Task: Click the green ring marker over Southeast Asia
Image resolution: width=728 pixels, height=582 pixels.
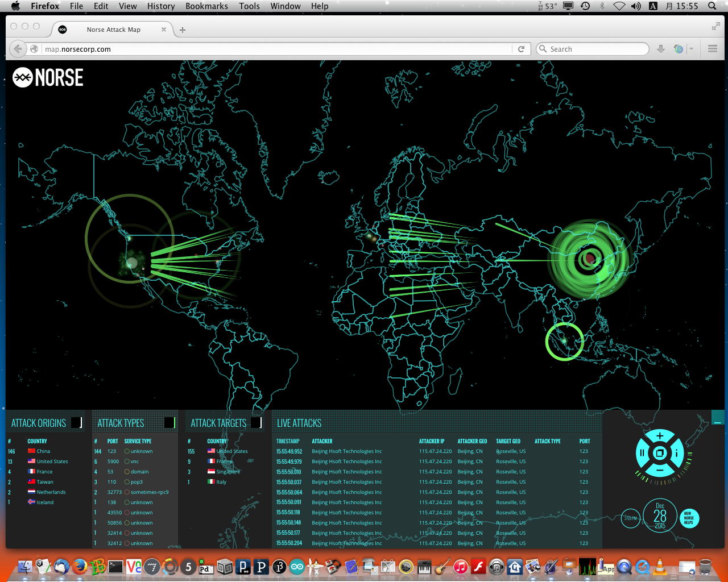Action: click(564, 342)
